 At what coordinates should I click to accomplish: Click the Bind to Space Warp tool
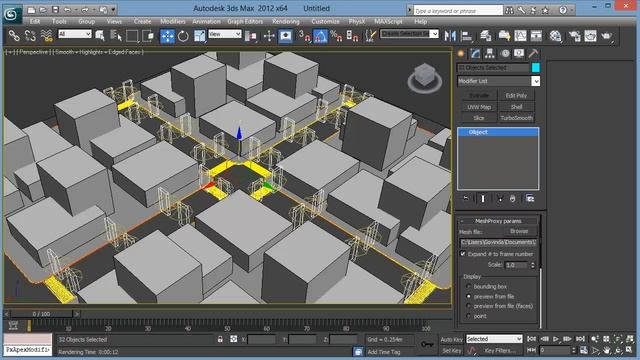click(x=47, y=36)
